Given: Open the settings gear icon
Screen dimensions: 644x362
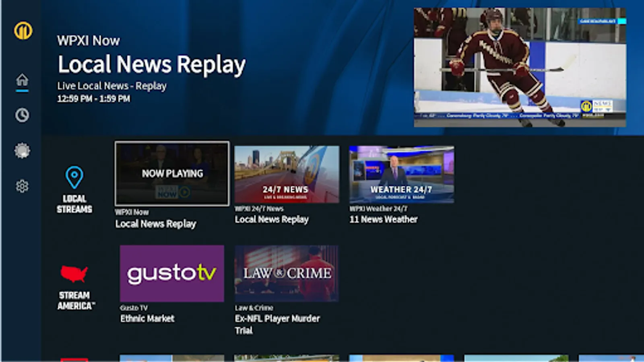Looking at the screenshot, I should (22, 186).
